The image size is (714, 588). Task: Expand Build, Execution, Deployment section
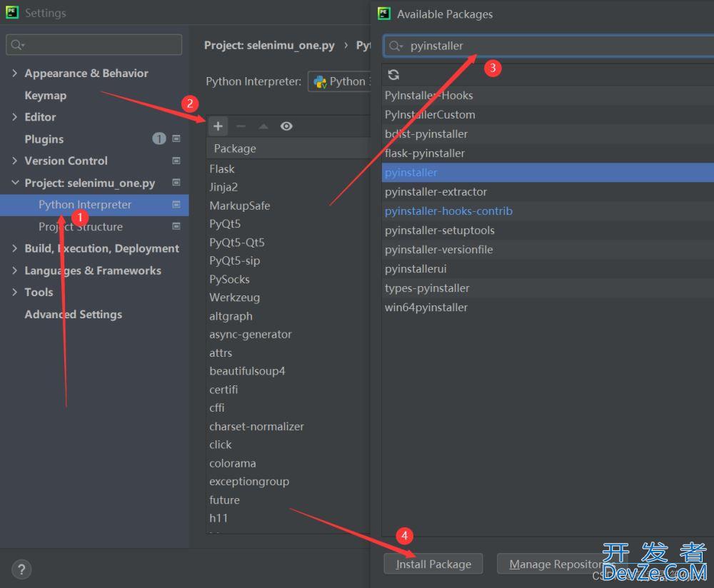[14, 248]
